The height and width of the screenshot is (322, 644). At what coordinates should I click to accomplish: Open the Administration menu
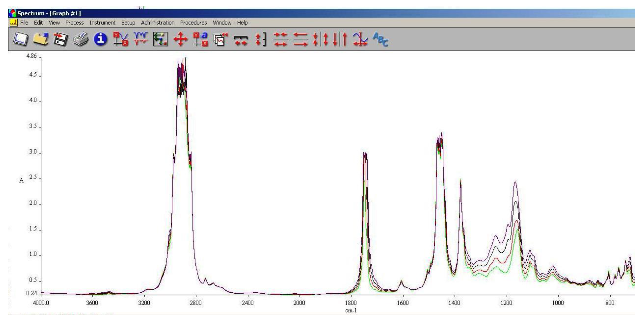click(158, 23)
